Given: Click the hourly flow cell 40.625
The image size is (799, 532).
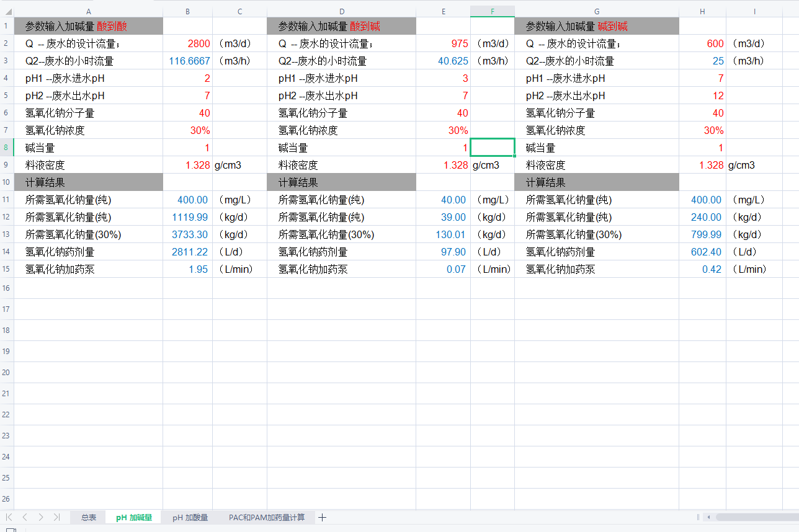Looking at the screenshot, I should coord(443,61).
